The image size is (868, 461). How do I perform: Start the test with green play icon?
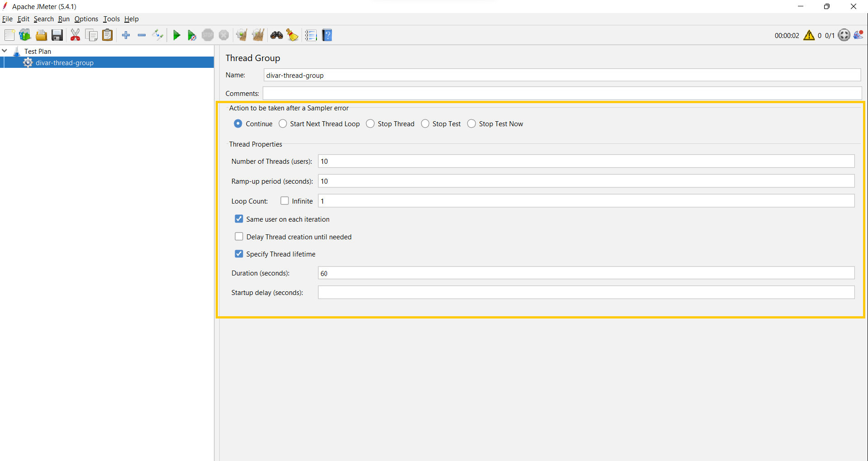pos(177,35)
